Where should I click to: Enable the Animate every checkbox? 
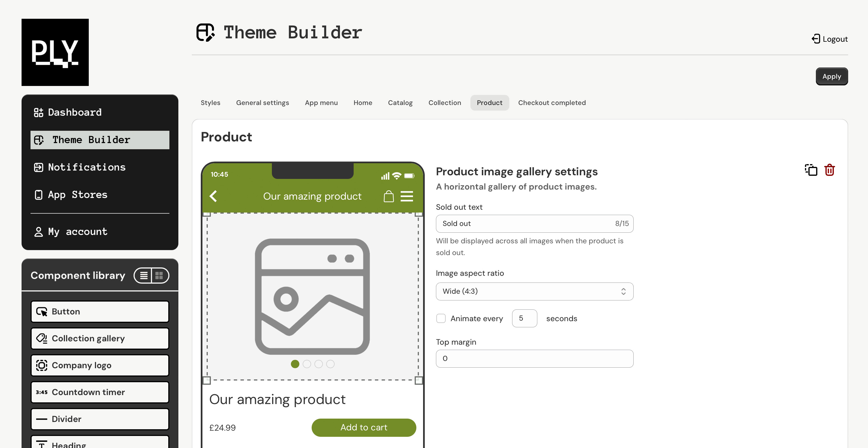(441, 318)
